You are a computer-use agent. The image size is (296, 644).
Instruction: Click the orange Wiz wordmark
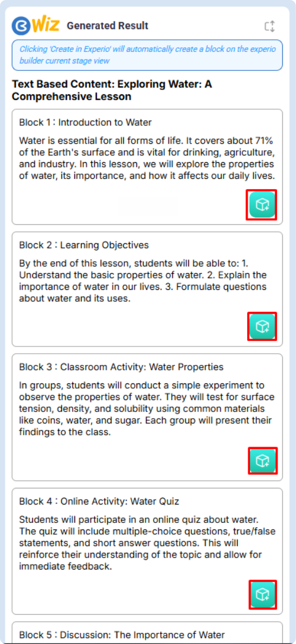click(45, 26)
